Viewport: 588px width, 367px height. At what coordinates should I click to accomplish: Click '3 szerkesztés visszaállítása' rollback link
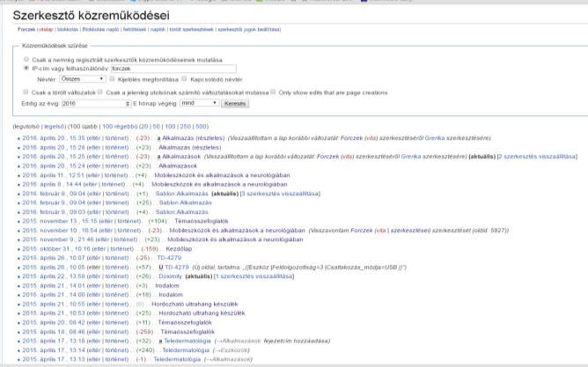(280, 194)
